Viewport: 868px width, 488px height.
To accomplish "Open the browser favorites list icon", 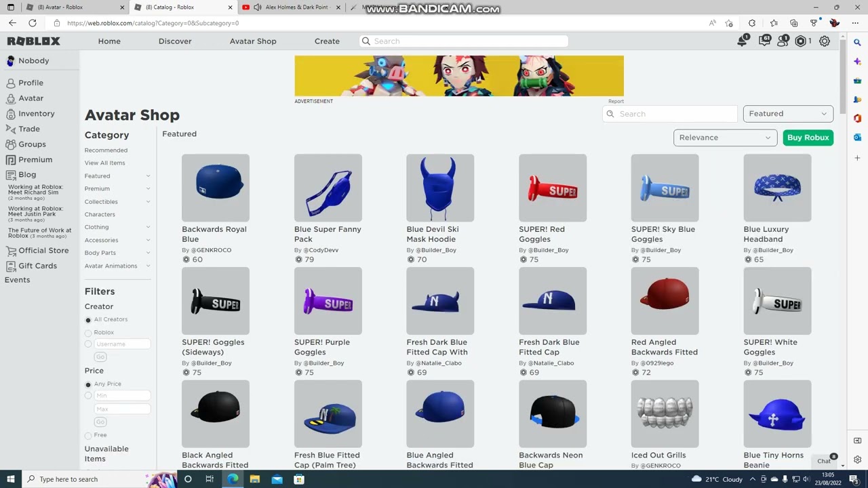I will point(774,23).
